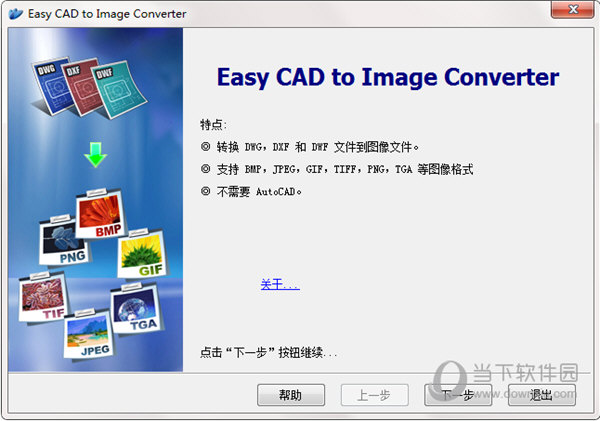Click the app logo icon in title bar
This screenshot has height=421, width=600.
tap(16, 14)
